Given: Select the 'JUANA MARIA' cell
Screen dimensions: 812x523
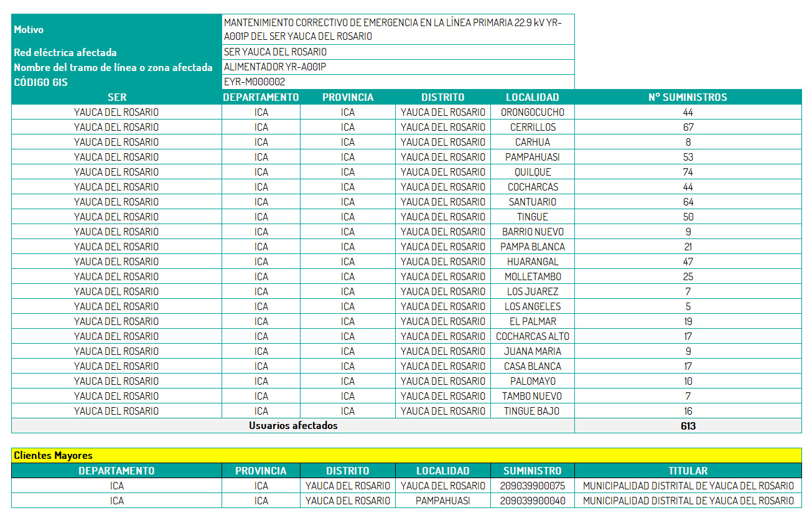Looking at the screenshot, I should pos(532,351).
